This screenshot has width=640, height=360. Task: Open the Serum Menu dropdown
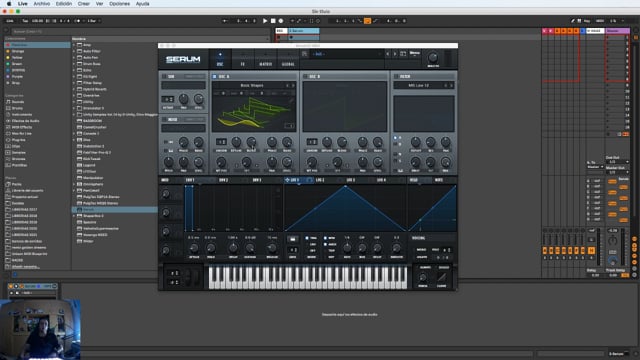415,53
